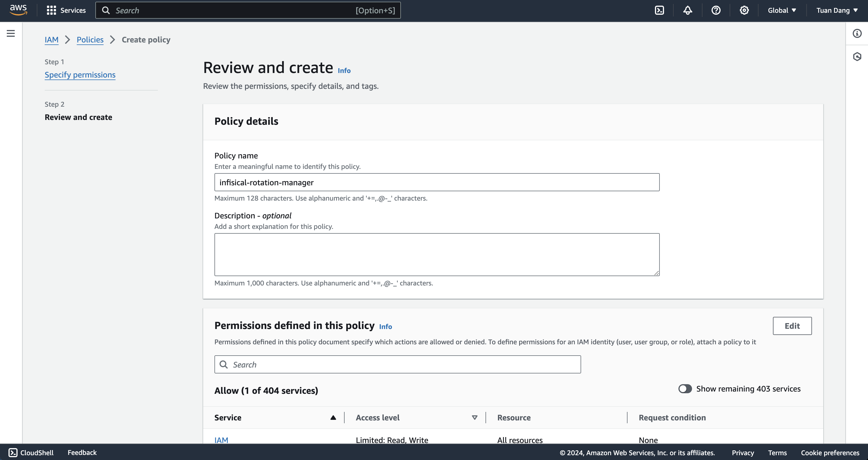Open Cookie preferences in footer
Screen dimensions: 868x460
pyautogui.click(x=830, y=453)
